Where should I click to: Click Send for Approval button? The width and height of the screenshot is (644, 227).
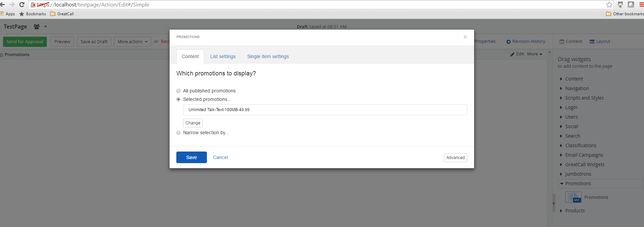[25, 42]
